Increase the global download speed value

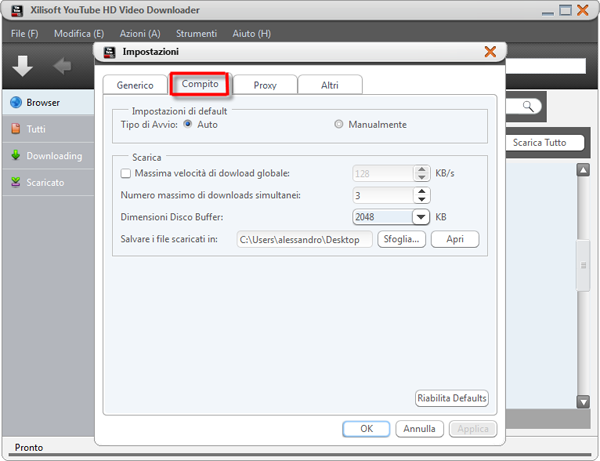point(422,169)
